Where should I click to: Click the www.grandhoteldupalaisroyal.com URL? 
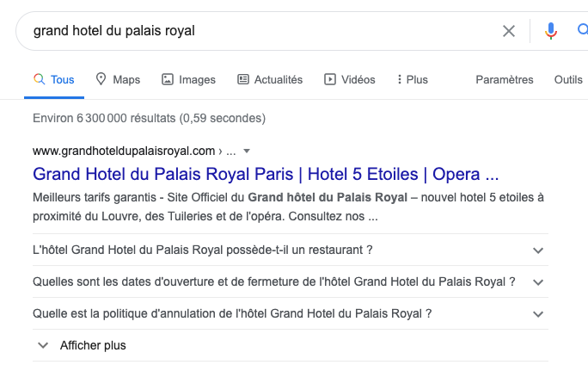[124, 151]
